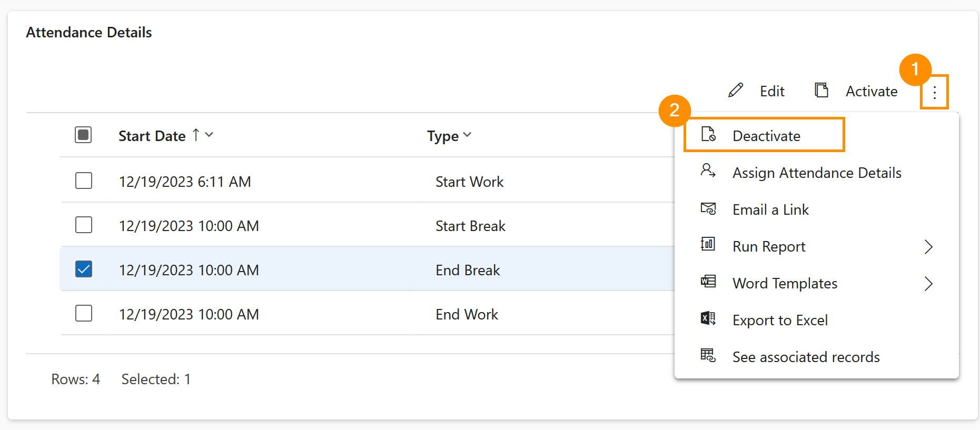This screenshot has width=980, height=430.
Task: Click the Word Templates icon
Action: [708, 283]
